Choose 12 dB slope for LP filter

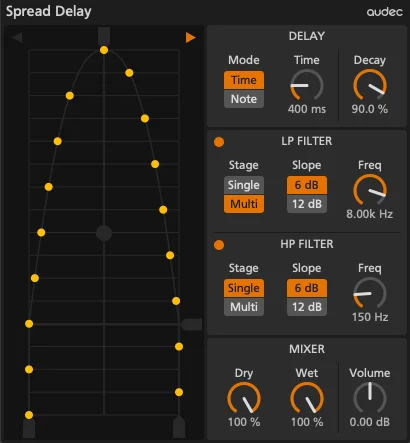[307, 204]
